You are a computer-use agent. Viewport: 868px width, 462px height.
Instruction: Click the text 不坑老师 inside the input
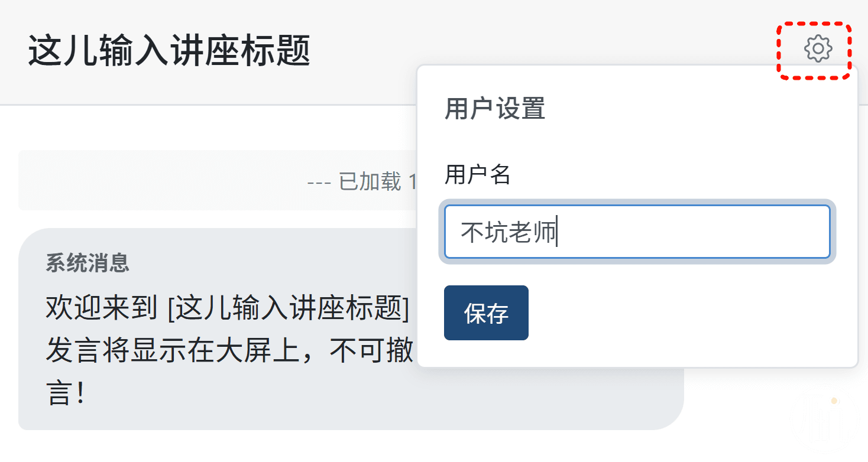click(x=508, y=232)
